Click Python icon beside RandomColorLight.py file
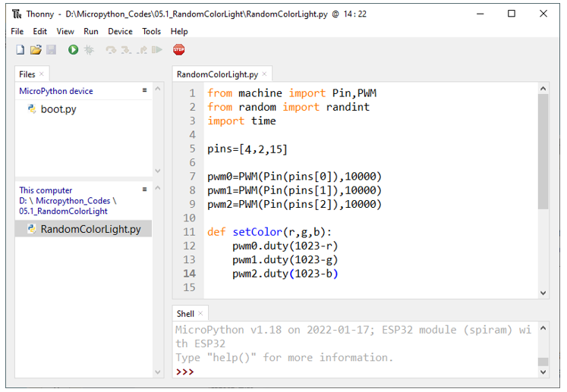This screenshot has width=567, height=392. click(32, 229)
